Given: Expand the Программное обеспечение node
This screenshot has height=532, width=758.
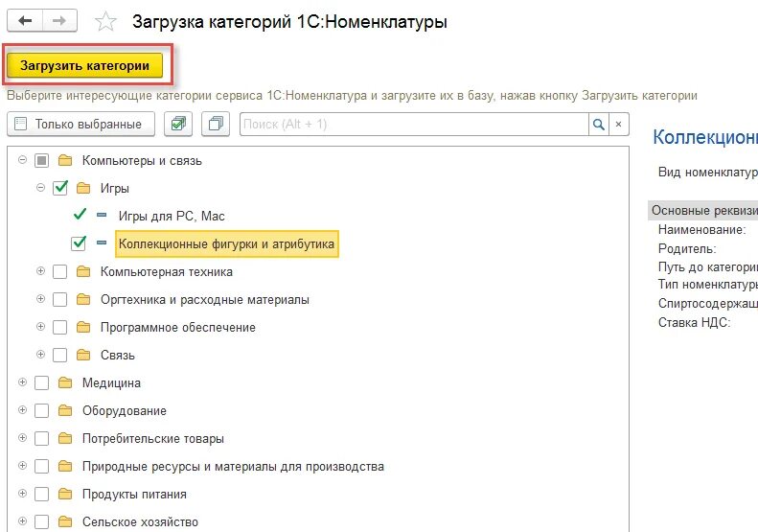Looking at the screenshot, I should pyautogui.click(x=40, y=327).
